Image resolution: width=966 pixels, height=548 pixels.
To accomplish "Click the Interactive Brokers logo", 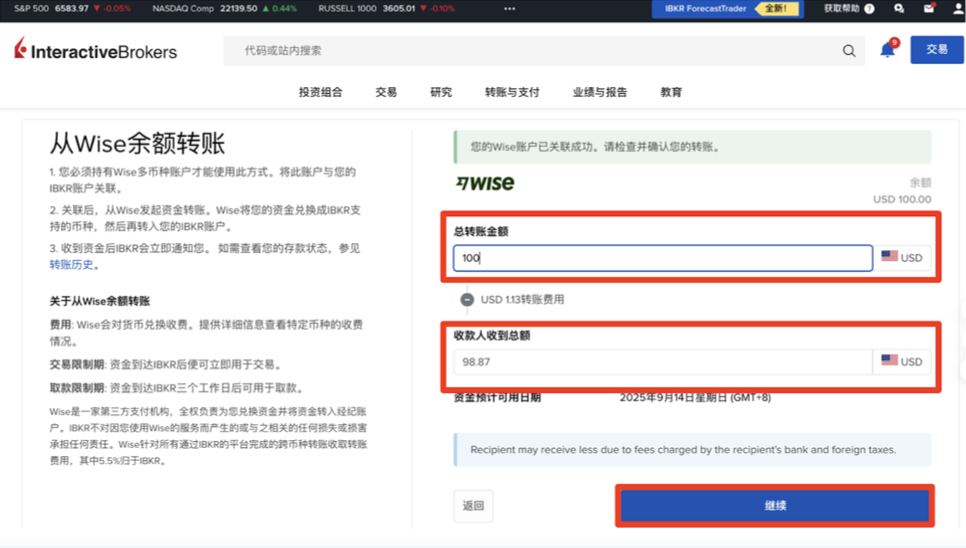I will click(95, 50).
